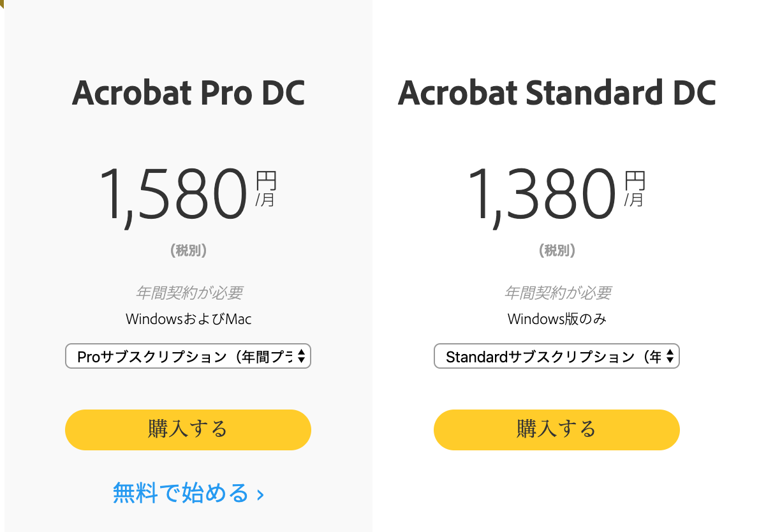This screenshot has height=532, width=759.
Task: Click the up-down arrows on the Pro plan selector
Action: coord(301,357)
